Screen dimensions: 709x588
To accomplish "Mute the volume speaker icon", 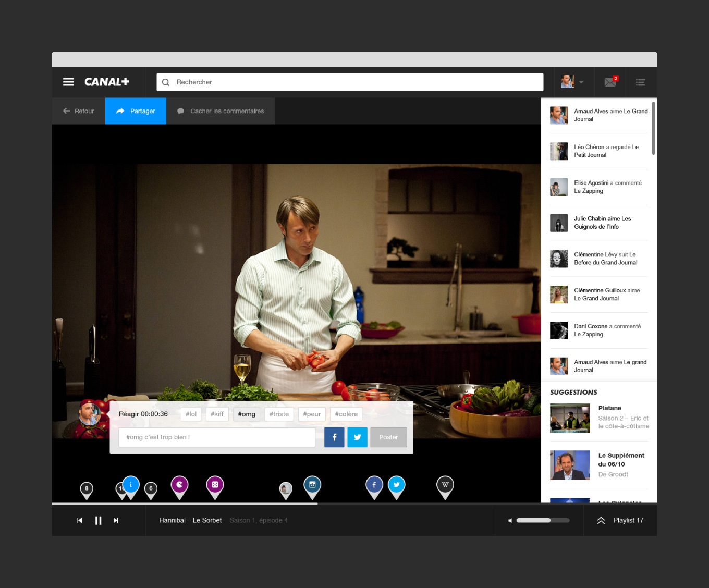I will 510,520.
